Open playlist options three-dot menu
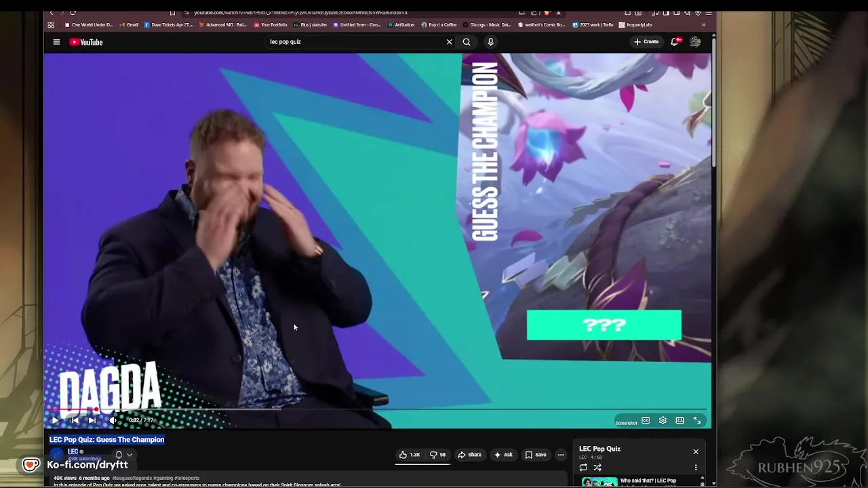 coord(696,468)
